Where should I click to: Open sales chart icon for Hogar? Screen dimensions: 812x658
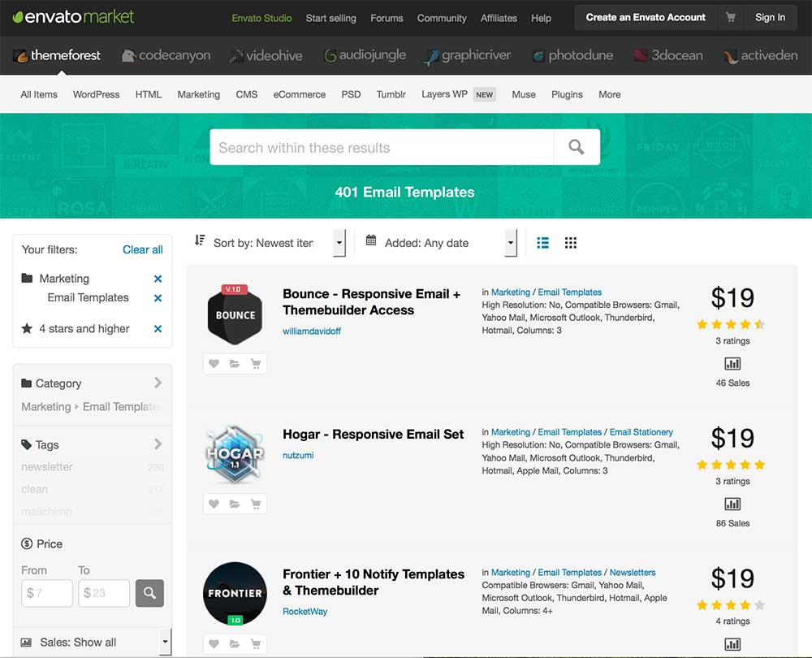coord(732,504)
